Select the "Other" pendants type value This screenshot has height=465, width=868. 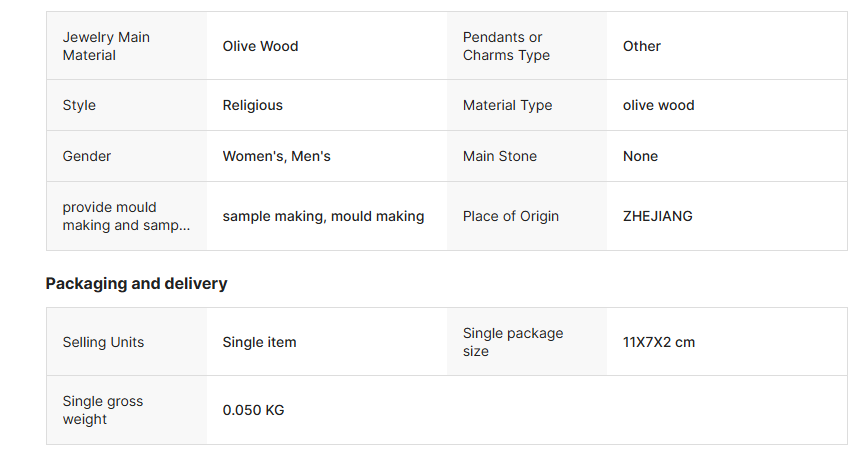(x=642, y=46)
